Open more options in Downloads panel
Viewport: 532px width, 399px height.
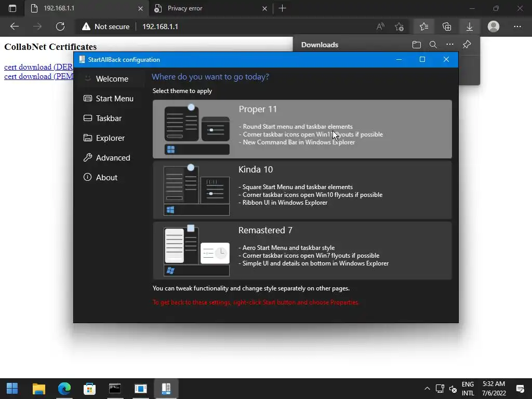click(x=450, y=45)
